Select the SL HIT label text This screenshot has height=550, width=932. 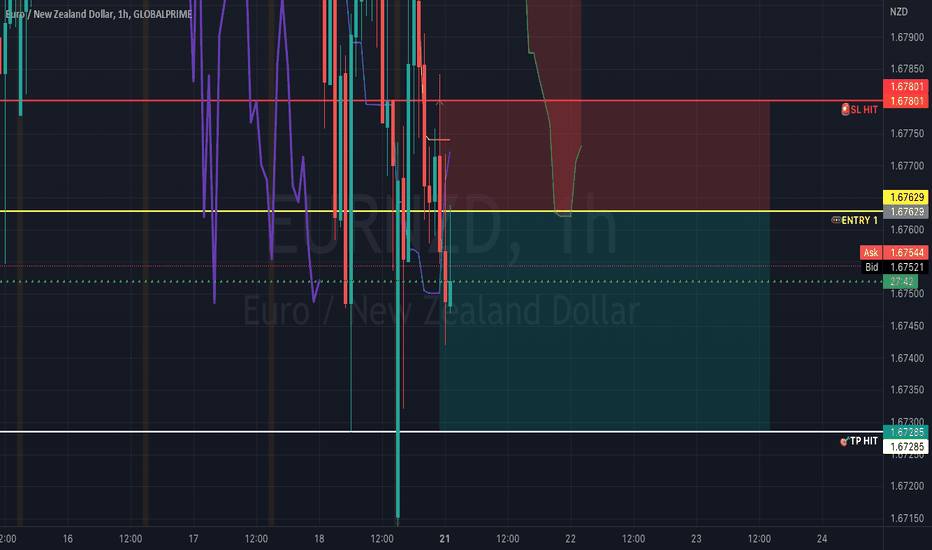click(x=864, y=109)
